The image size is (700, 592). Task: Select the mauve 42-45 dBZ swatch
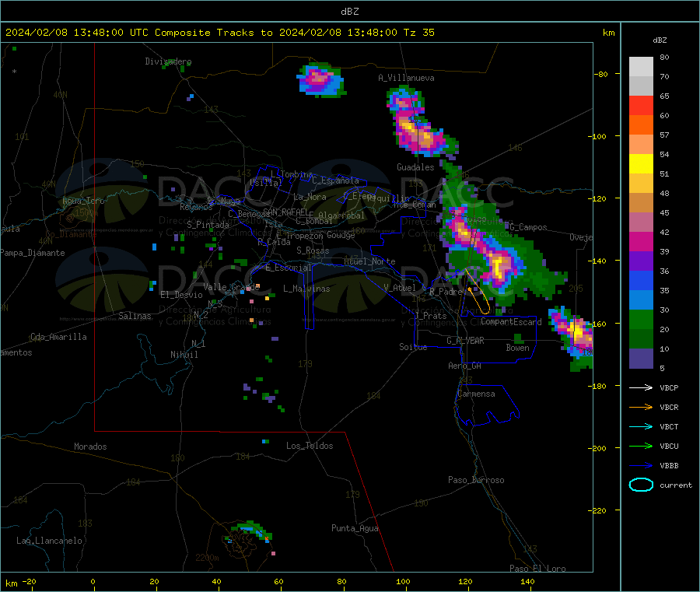click(641, 222)
